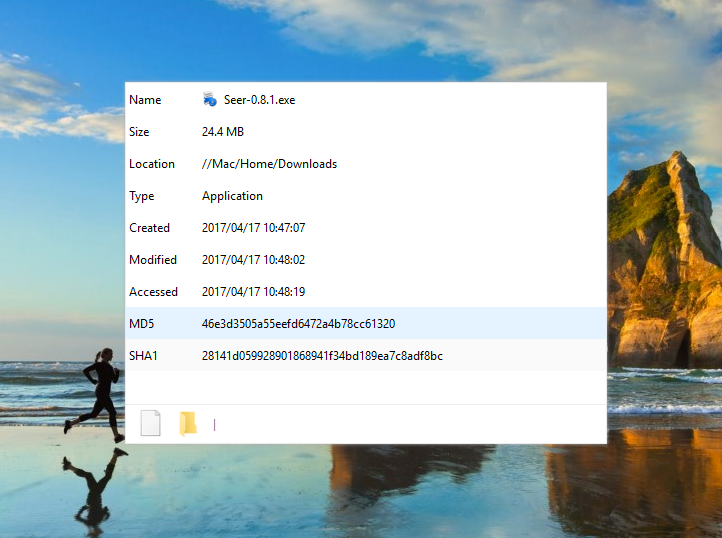Screen dimensions: 722x538
Task: Click the MD5 row label
Action: pos(143,324)
